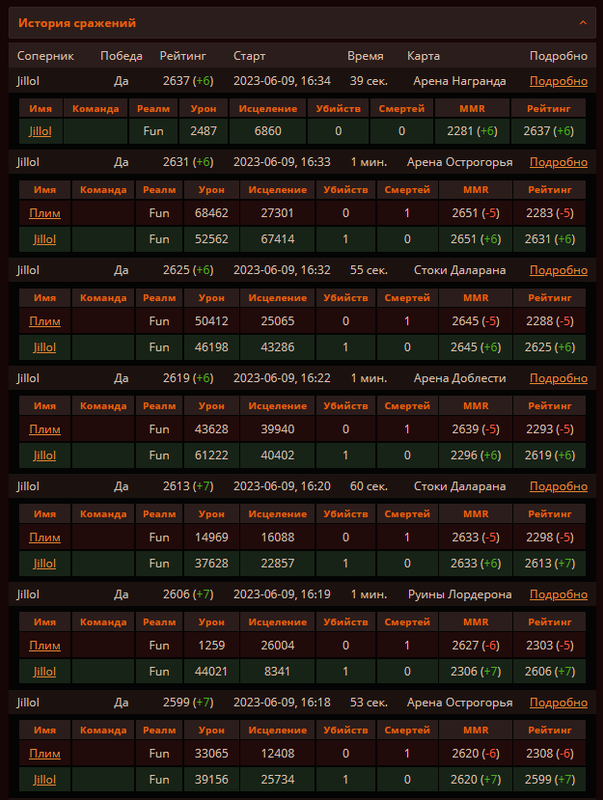Open Jillol profile with damage 39156
This screenshot has height=800, width=603.
point(45,780)
